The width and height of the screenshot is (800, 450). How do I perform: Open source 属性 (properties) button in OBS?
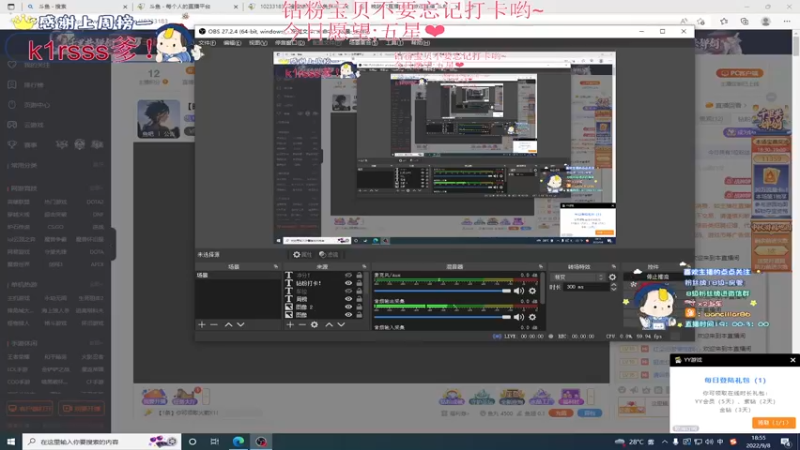[302, 255]
